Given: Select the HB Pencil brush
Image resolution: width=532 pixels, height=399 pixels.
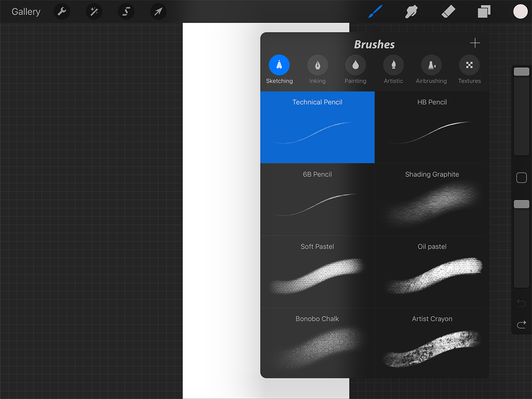Looking at the screenshot, I should 432,127.
